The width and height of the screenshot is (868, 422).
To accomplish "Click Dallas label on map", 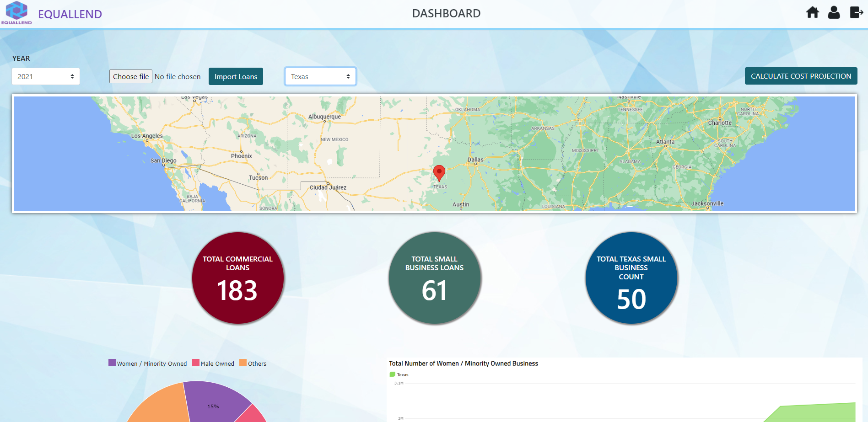I will pyautogui.click(x=475, y=160).
